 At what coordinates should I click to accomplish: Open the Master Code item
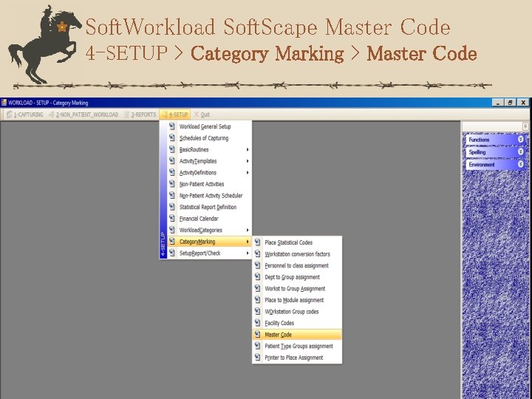[297, 335]
